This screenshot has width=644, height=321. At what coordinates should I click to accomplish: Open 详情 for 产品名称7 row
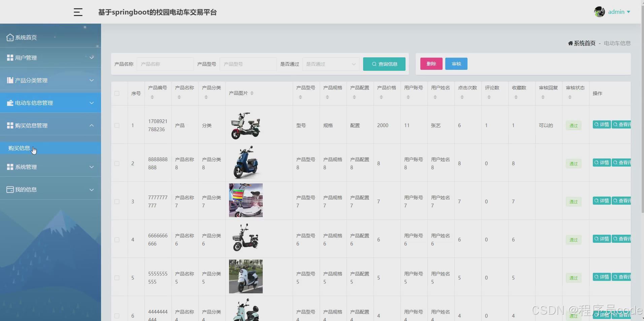602,201
